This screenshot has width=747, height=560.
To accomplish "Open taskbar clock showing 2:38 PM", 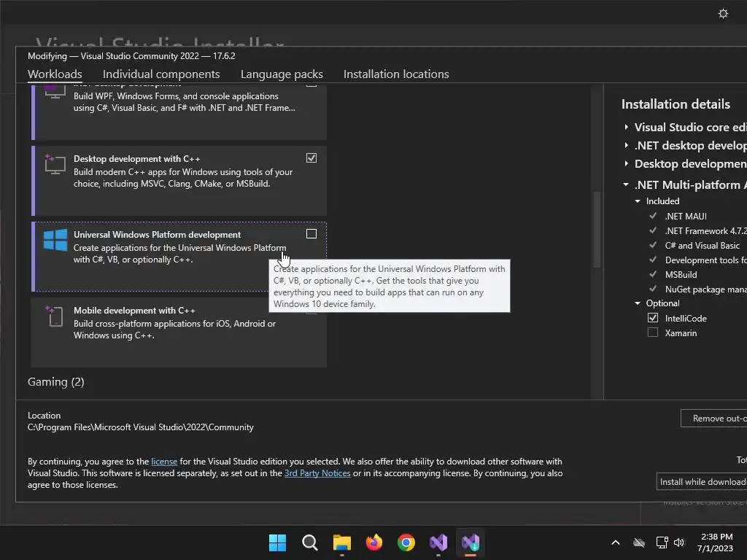I will tap(715, 542).
